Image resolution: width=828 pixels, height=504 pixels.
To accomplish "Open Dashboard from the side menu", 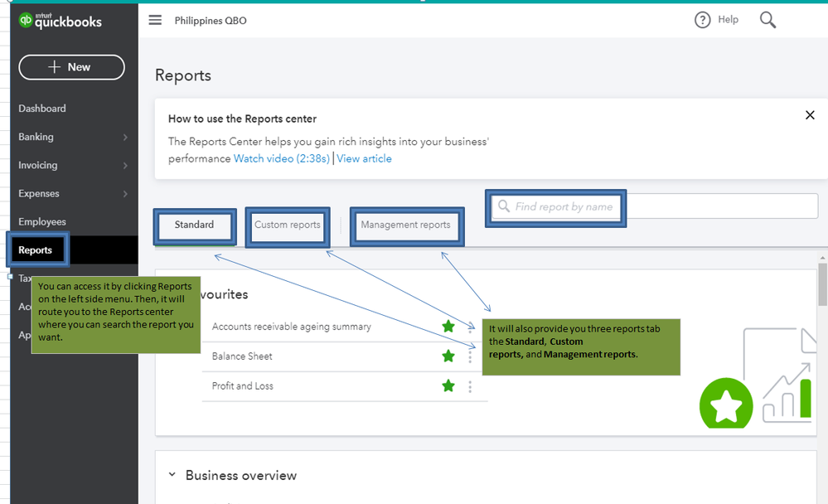I will point(42,109).
